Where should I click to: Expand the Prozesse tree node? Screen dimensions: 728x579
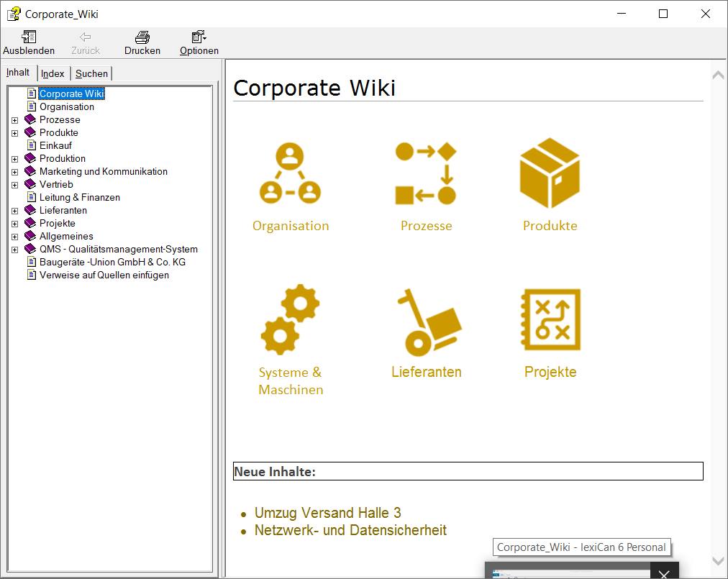(14, 120)
